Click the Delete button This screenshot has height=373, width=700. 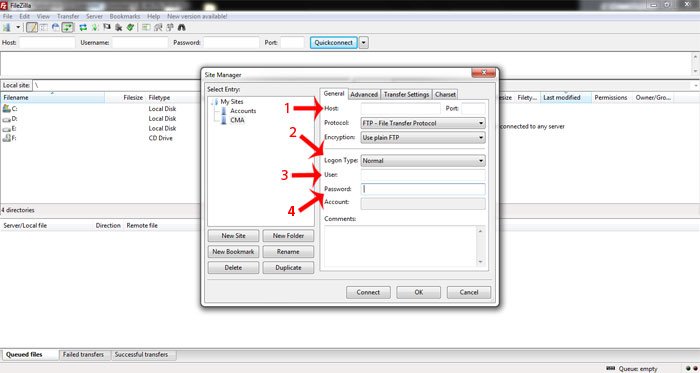tap(233, 268)
